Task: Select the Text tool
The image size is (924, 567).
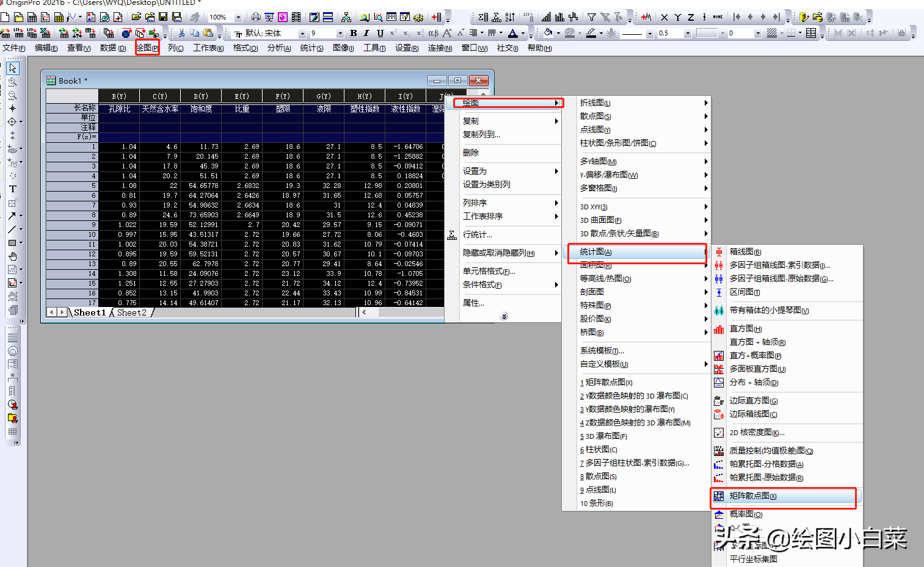Action: [x=13, y=189]
